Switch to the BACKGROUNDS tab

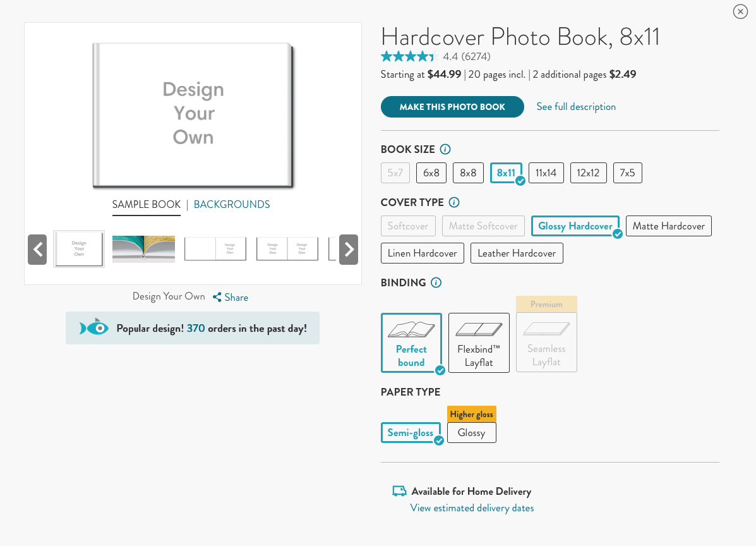click(x=232, y=204)
